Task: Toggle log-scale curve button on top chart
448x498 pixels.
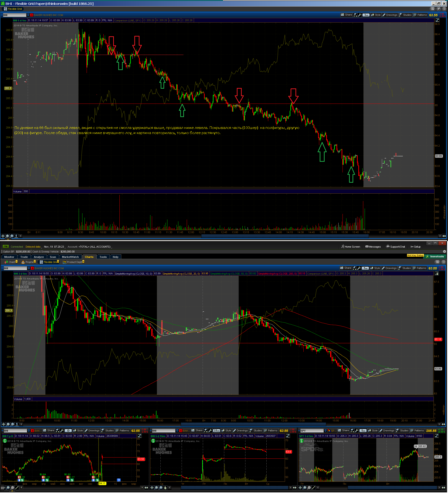Action: pos(438,20)
